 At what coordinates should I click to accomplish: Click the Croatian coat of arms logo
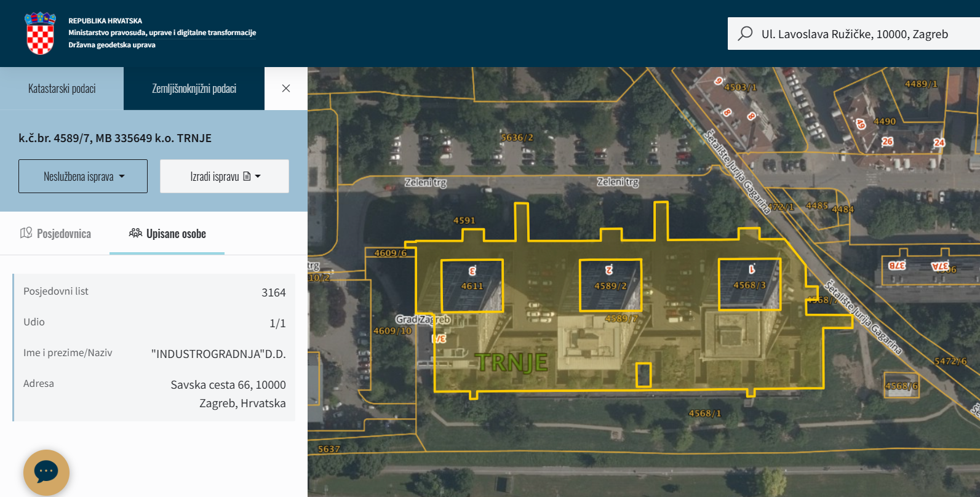coord(40,33)
